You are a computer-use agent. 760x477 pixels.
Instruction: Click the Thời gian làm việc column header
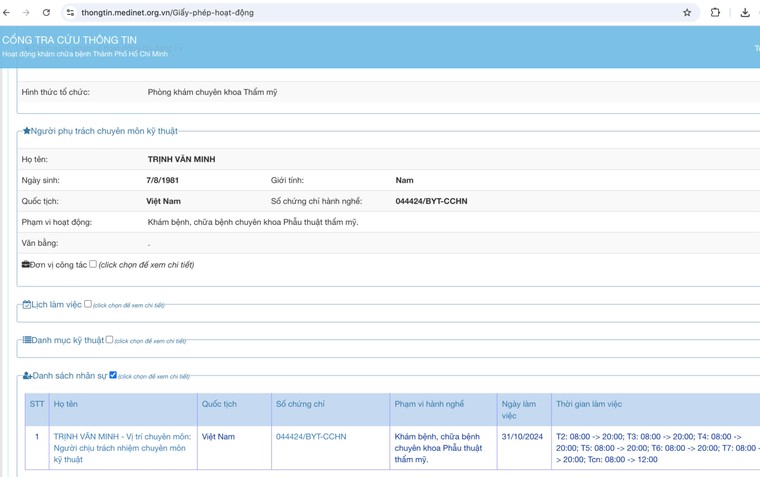point(589,404)
